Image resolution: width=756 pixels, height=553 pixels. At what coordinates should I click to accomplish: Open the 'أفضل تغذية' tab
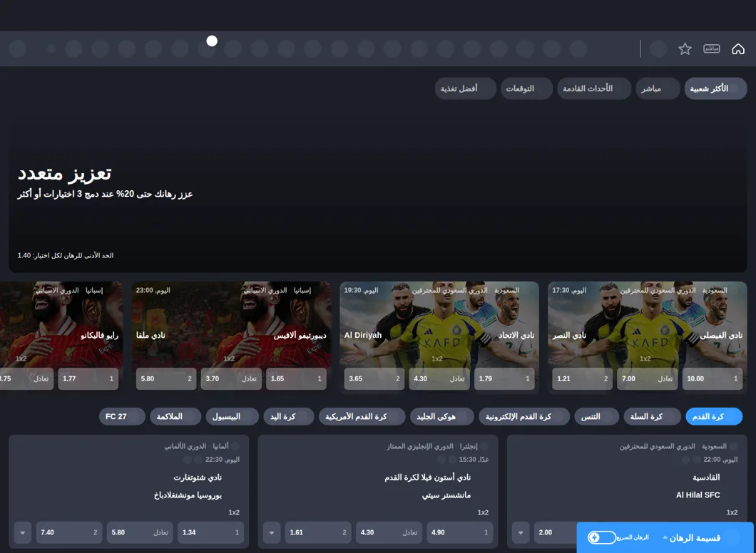click(x=465, y=88)
